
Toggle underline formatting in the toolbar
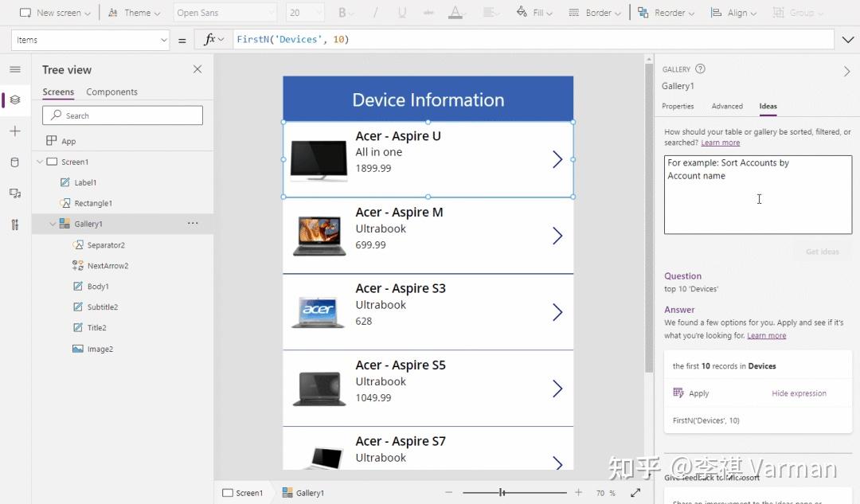[402, 12]
